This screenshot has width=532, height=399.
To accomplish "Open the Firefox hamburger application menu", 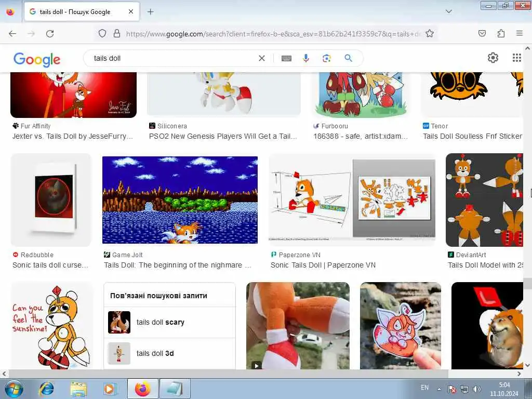I will pos(519,34).
